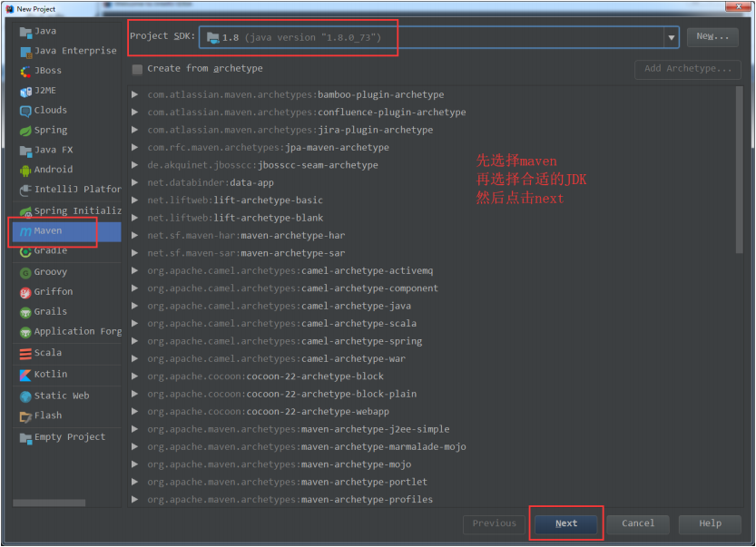Select the Clouds project type icon

click(x=25, y=110)
